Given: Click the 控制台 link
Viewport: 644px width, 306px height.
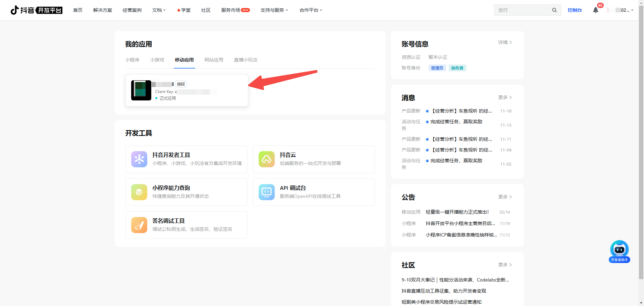Looking at the screenshot, I should pyautogui.click(x=575, y=10).
